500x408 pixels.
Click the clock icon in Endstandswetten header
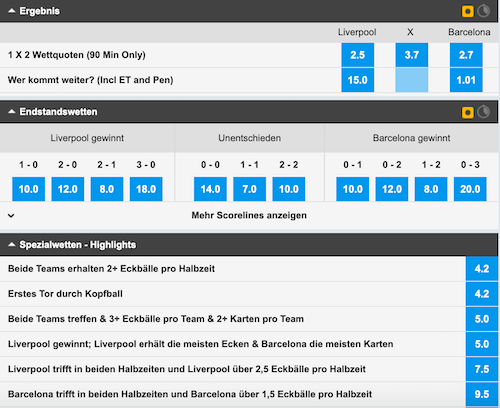point(484,112)
